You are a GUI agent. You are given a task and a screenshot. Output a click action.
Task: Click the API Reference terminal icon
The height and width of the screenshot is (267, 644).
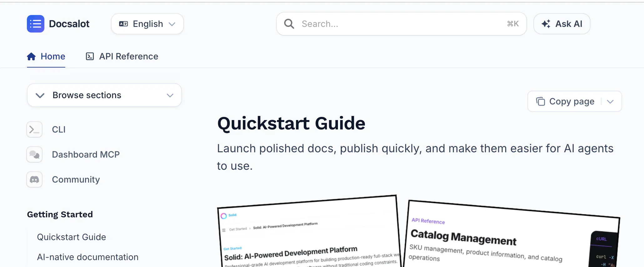click(90, 56)
